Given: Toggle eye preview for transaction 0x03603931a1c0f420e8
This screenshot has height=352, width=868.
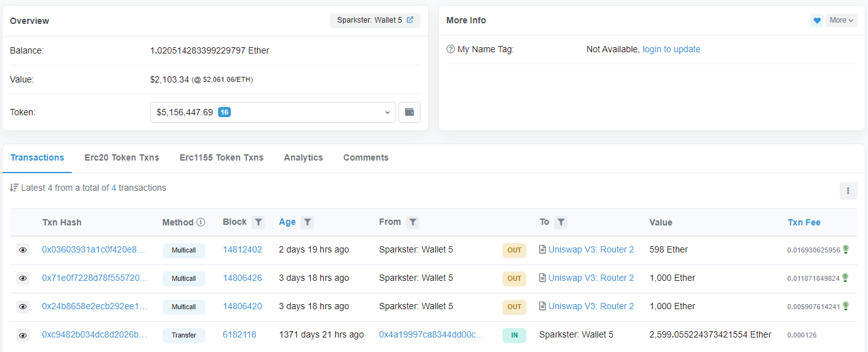Looking at the screenshot, I should (x=23, y=250).
